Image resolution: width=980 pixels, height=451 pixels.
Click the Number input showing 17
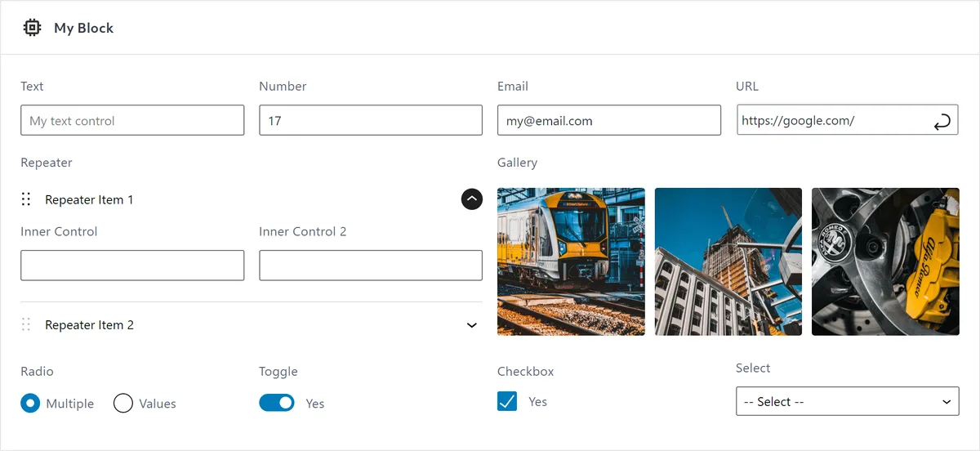tap(371, 120)
